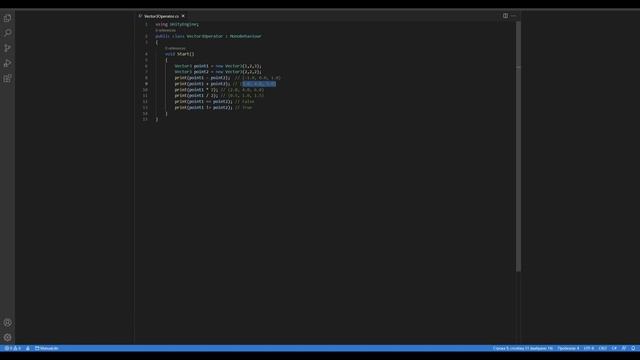
Task: Click the references CodeLens above Start
Action: (175, 48)
